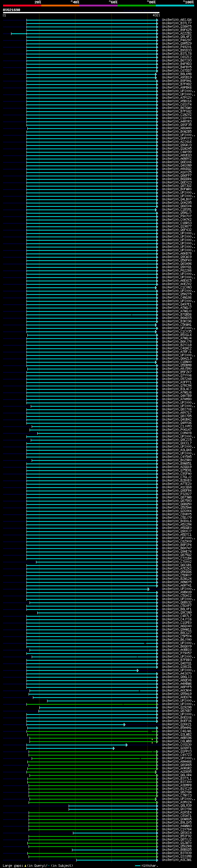Open hit UniRef100_B9F6Z5
Viewport: 197px width, 868px height.
click(177, 30)
